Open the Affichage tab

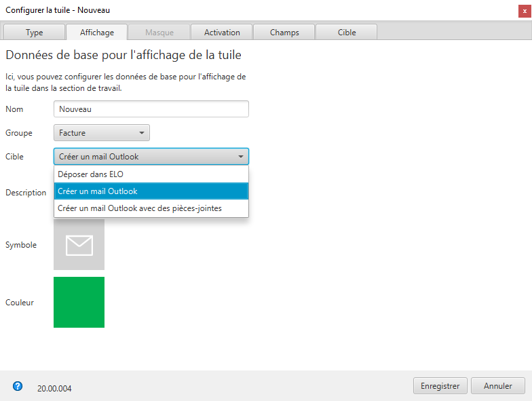[96, 33]
